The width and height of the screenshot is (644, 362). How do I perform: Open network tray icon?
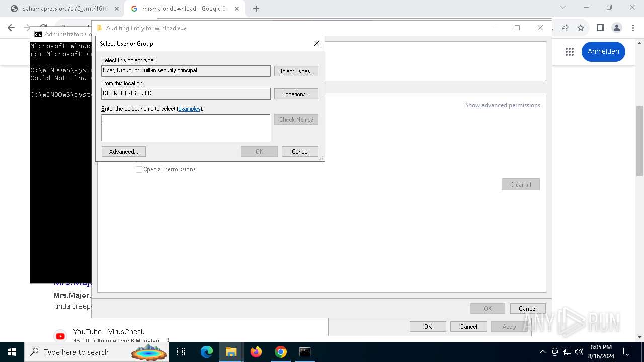[x=567, y=352]
